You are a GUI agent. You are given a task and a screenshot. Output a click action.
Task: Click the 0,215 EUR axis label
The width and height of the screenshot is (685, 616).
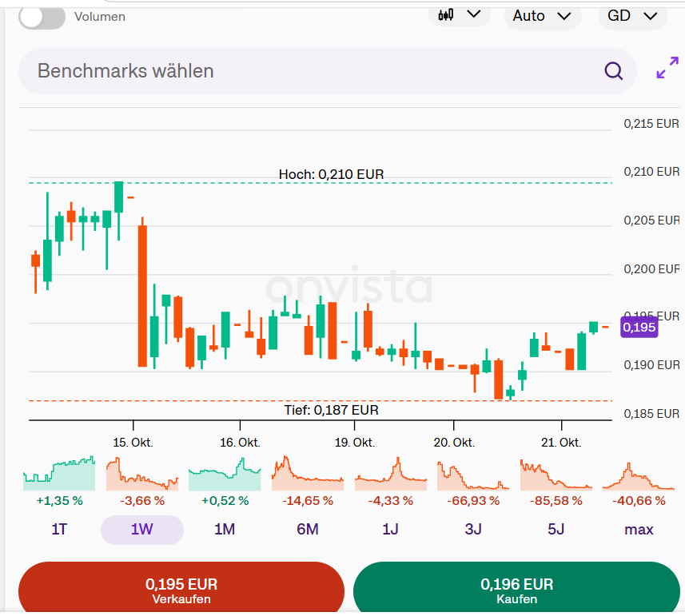point(651,124)
